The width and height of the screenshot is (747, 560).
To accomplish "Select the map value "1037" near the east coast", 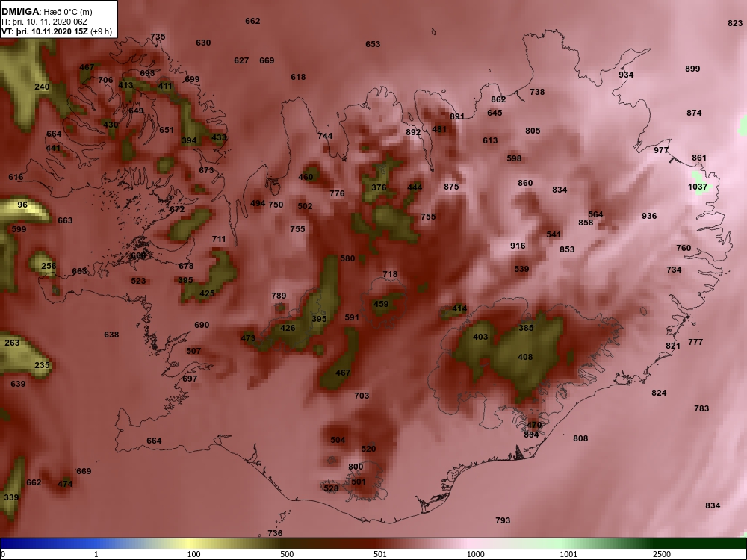I will coord(698,187).
